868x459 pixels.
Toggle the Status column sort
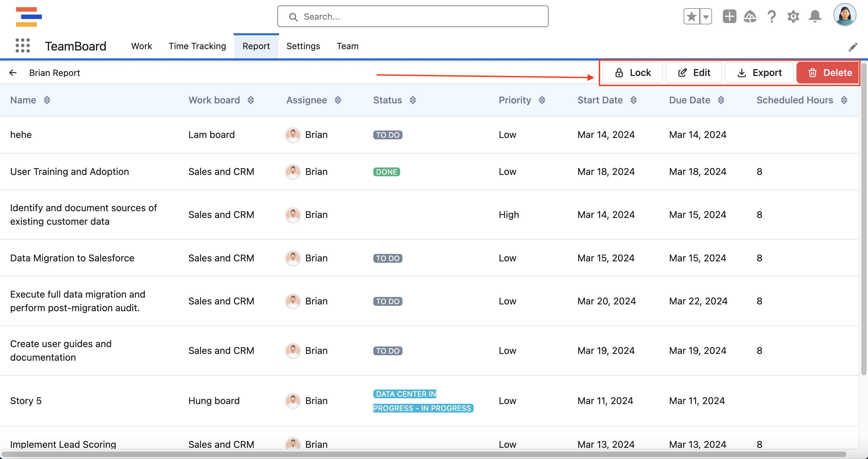click(x=413, y=100)
